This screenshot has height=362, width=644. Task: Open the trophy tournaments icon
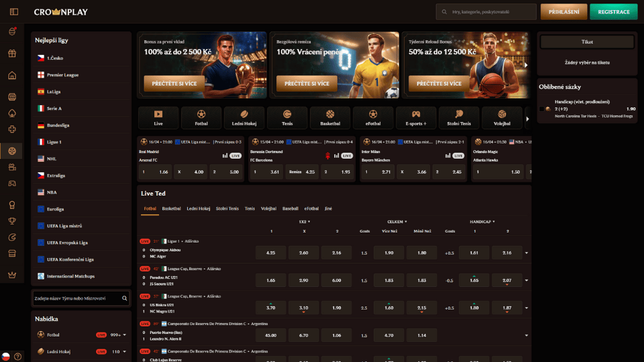(12, 221)
